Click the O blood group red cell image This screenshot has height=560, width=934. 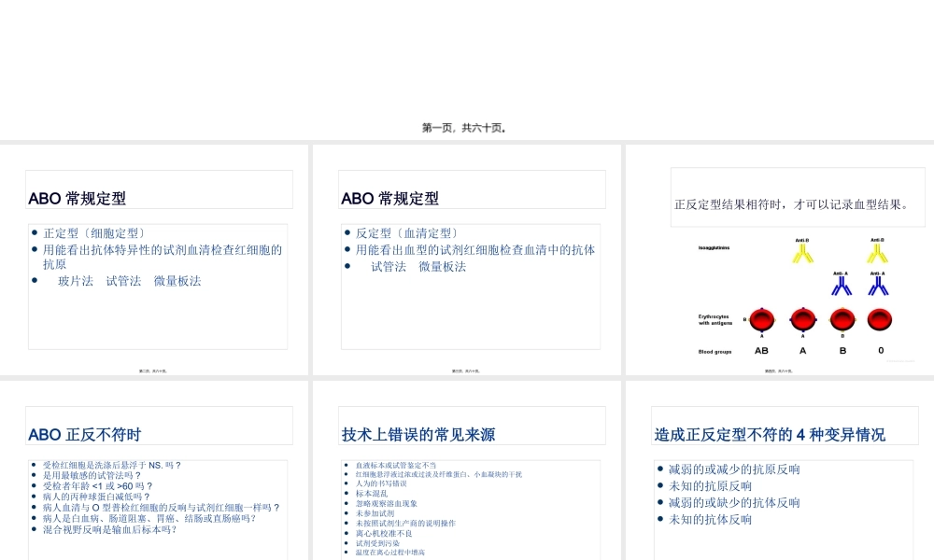878,318
